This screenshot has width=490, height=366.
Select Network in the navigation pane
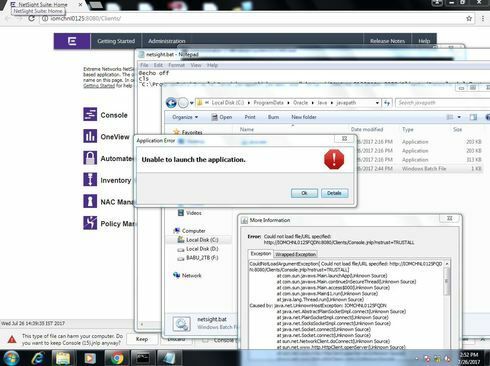pos(187,275)
